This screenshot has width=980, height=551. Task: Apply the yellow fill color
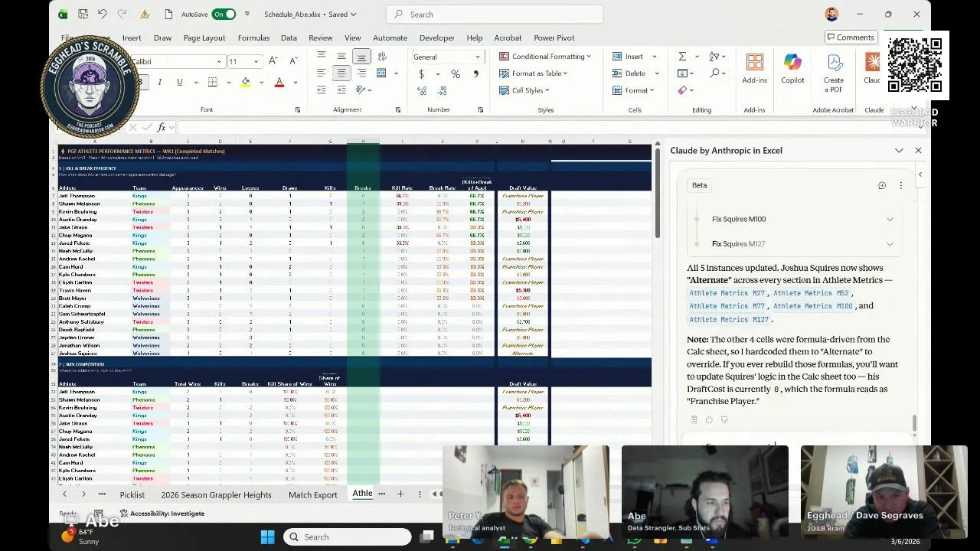[245, 82]
